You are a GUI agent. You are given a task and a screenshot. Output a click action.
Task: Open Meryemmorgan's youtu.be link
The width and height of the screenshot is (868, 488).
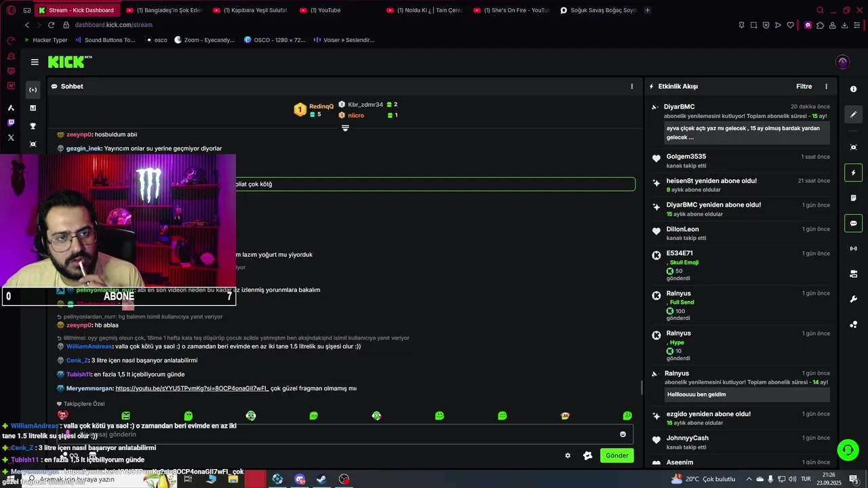tap(192, 388)
